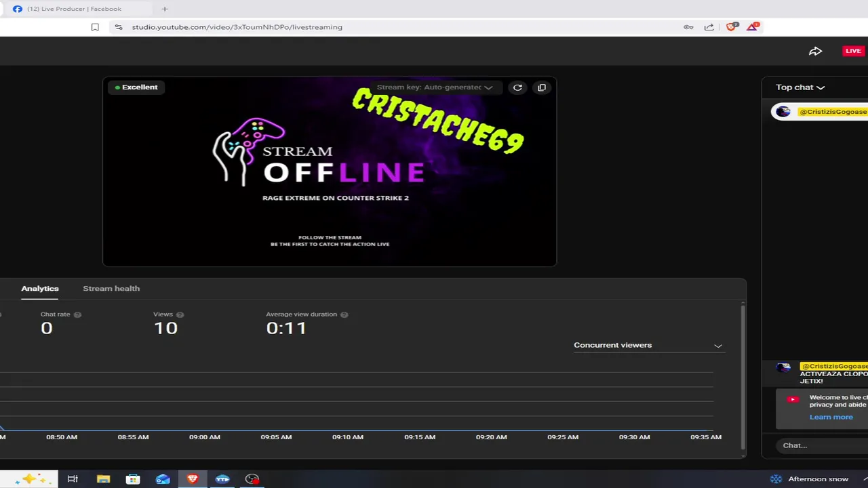868x488 pixels.
Task: Open site settings icon left of the URL
Action: pos(119,27)
